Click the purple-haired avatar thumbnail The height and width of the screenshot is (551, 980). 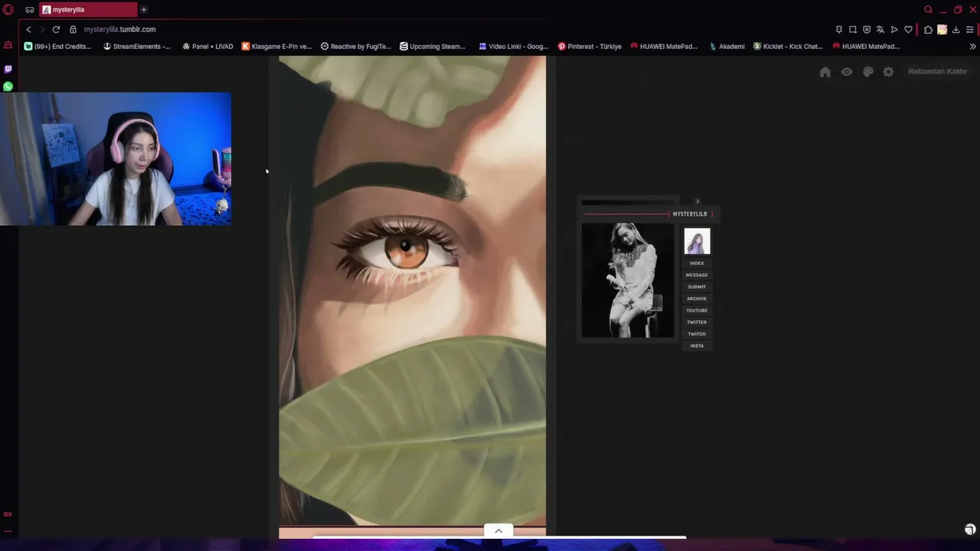(697, 241)
